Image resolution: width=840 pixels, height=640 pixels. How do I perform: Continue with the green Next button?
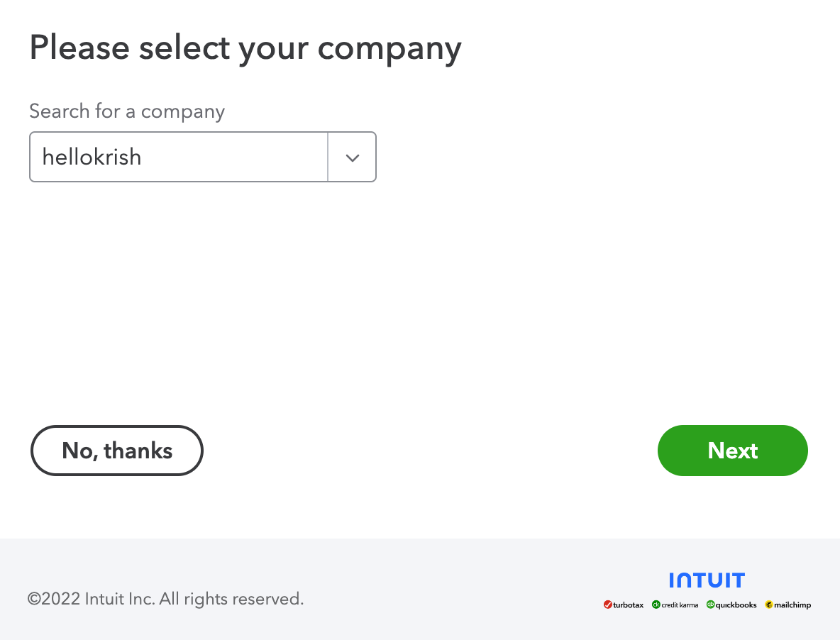[732, 451]
